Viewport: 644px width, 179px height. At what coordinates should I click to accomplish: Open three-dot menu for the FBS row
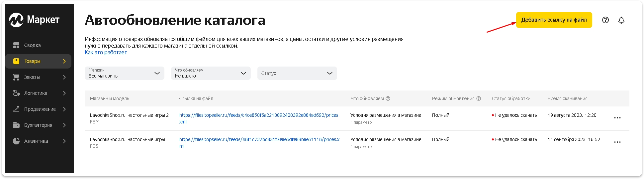[617, 142]
